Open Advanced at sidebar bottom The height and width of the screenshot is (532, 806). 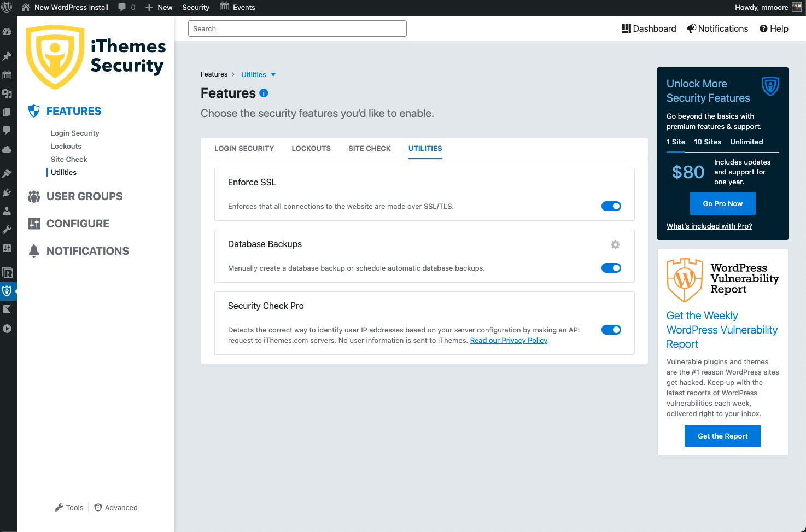point(116,507)
